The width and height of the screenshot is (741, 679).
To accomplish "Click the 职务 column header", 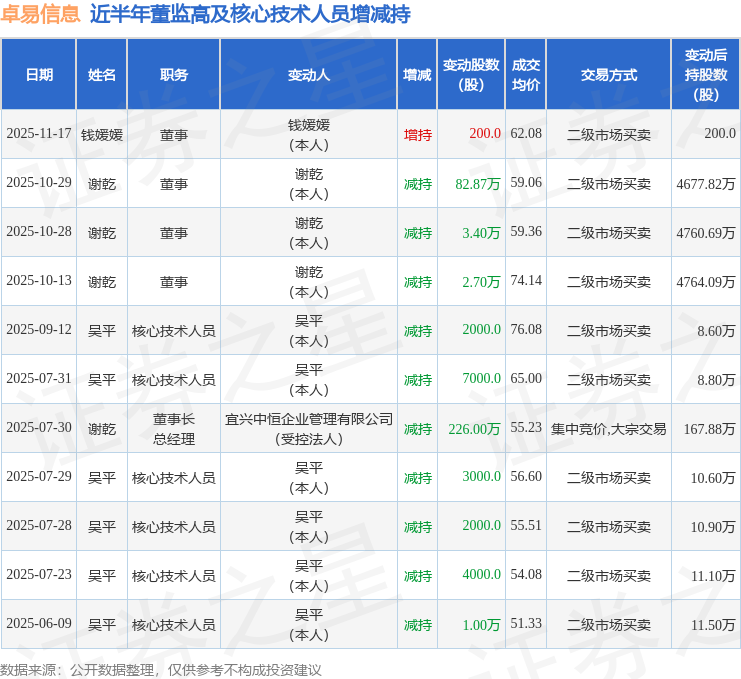I will tap(173, 75).
